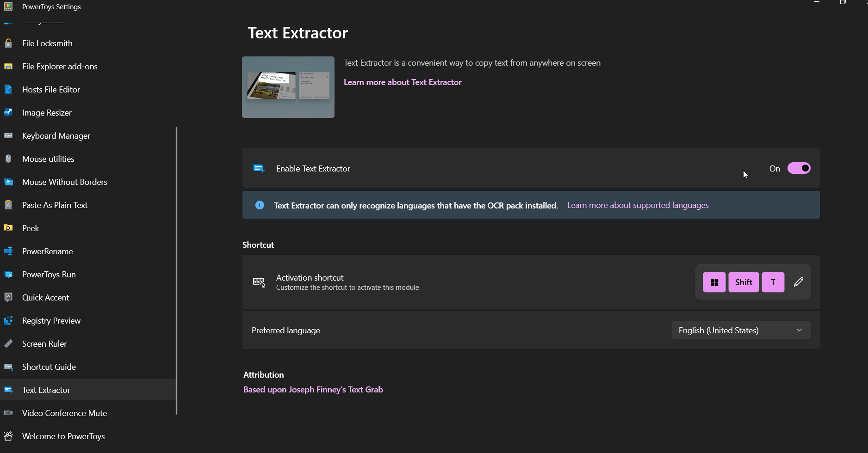868x453 pixels.
Task: Click the Welcome to PowerToys icon
Action: (x=8, y=436)
